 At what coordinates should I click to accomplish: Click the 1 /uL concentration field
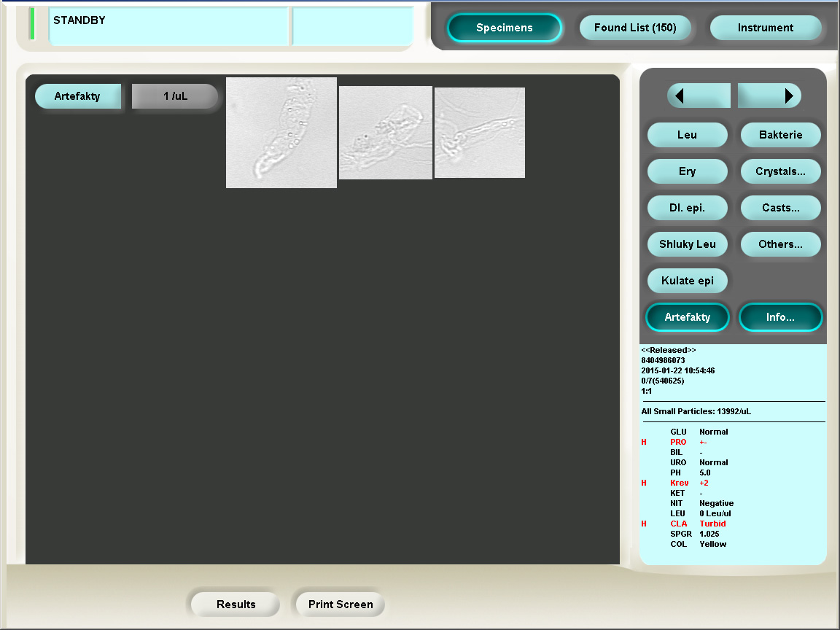tap(175, 96)
